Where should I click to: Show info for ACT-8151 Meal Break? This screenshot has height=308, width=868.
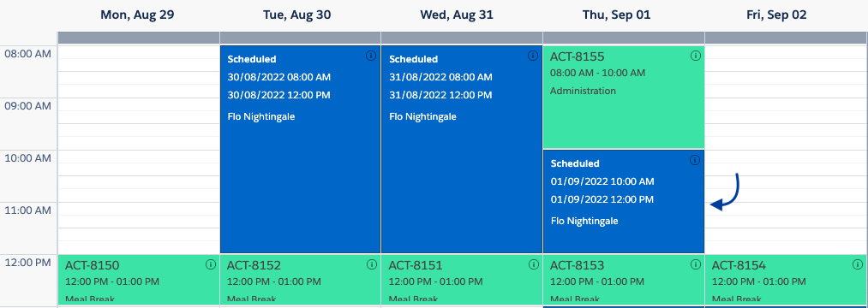(532, 264)
